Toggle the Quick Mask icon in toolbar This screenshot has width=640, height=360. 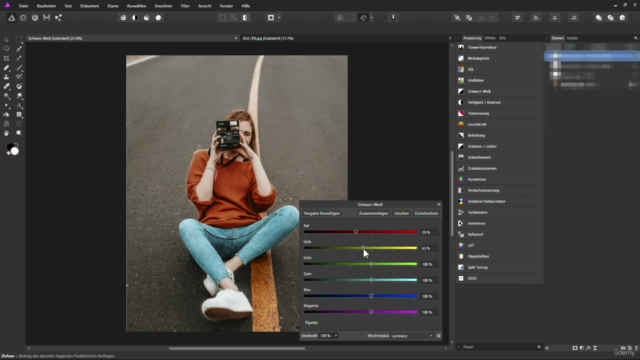click(x=271, y=18)
